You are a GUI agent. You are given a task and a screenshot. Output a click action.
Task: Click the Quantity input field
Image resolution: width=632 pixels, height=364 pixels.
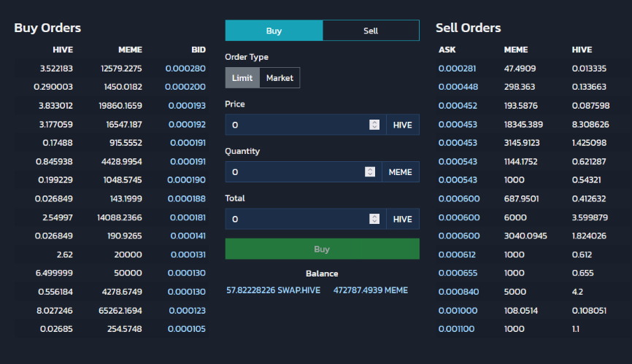click(x=304, y=172)
